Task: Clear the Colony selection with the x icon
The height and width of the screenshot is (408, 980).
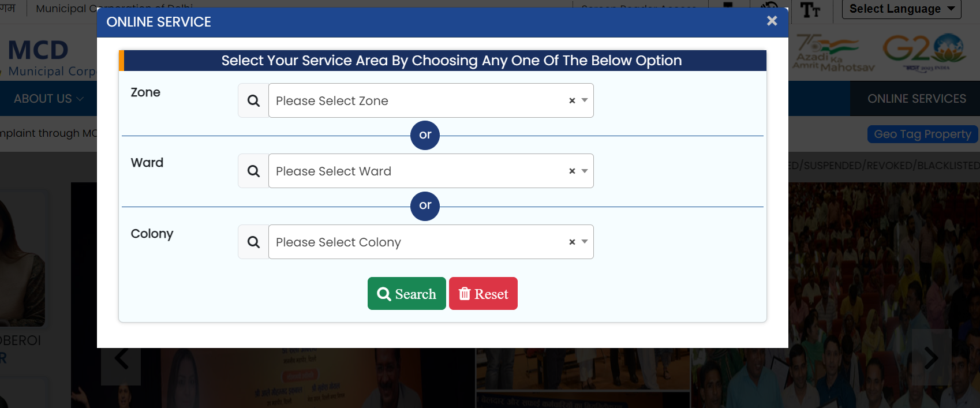Action: point(572,242)
